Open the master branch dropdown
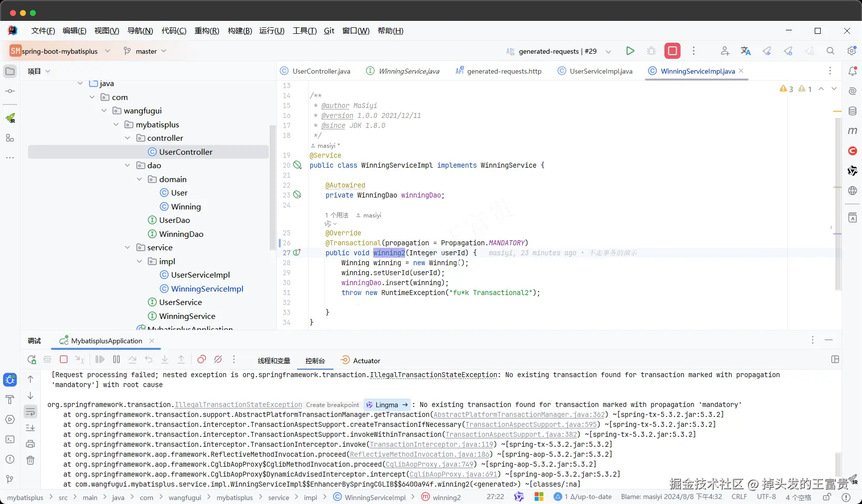This screenshot has height=504, width=862. point(145,51)
